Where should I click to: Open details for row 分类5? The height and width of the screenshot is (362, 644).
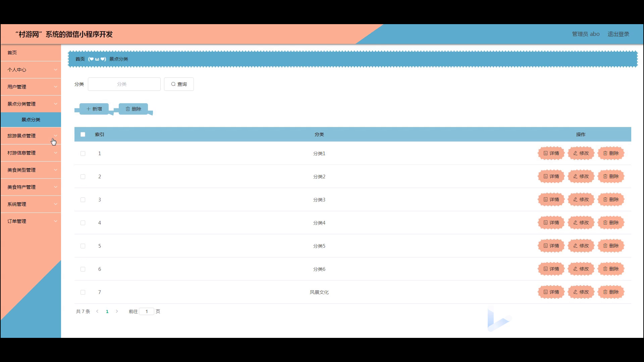551,246
